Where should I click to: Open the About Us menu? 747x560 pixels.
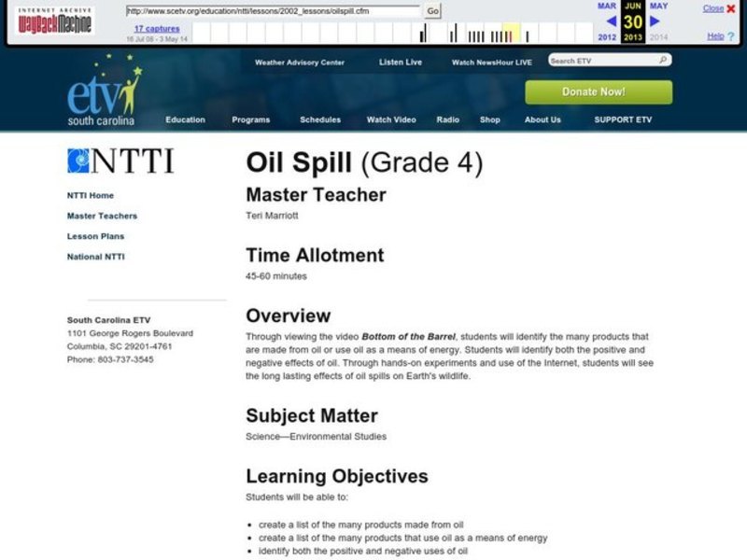coord(542,119)
